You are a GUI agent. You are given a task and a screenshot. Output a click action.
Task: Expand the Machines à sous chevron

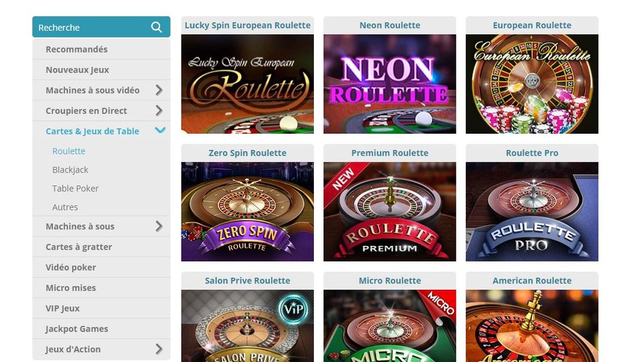159,226
